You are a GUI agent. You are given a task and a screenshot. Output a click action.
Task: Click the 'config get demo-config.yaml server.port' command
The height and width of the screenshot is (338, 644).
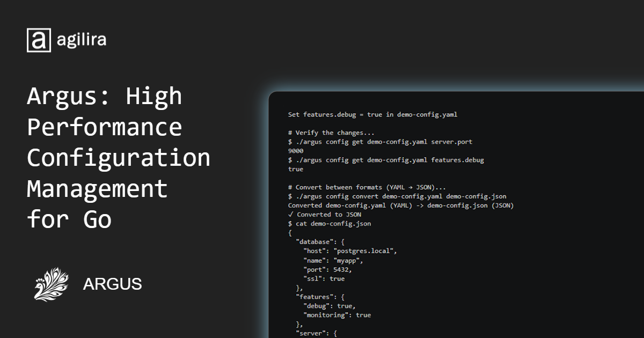click(380, 142)
